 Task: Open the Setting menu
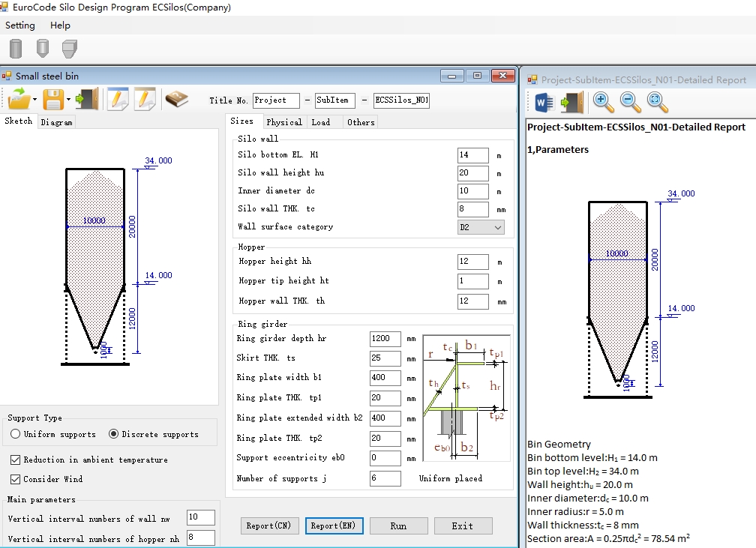point(19,25)
